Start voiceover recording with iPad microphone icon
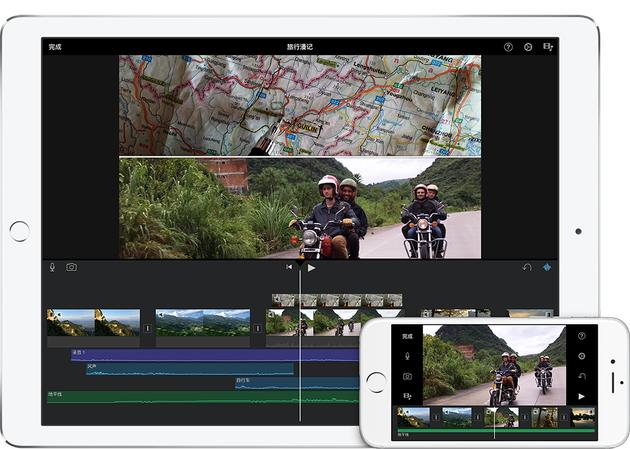 pos(52,267)
